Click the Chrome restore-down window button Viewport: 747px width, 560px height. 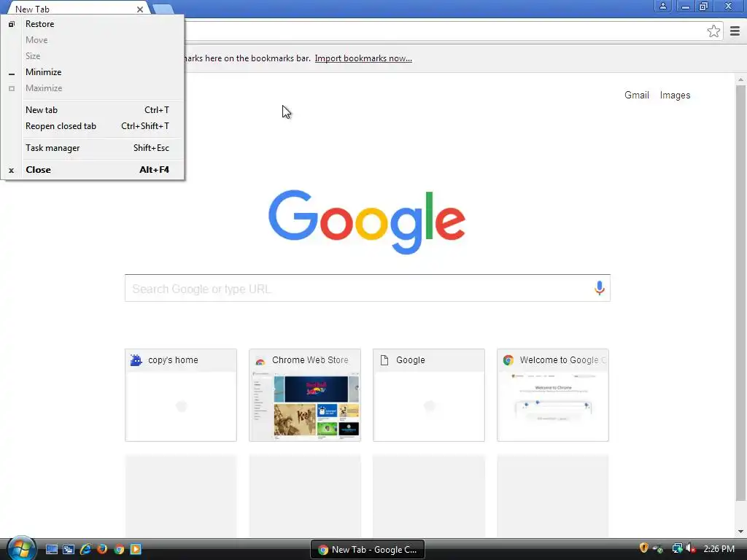click(703, 6)
